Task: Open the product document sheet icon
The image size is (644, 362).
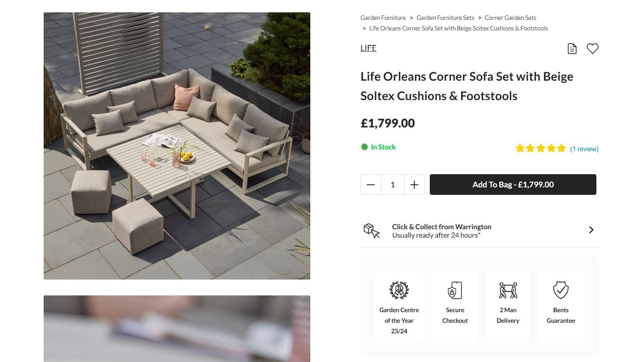Action: tap(572, 49)
